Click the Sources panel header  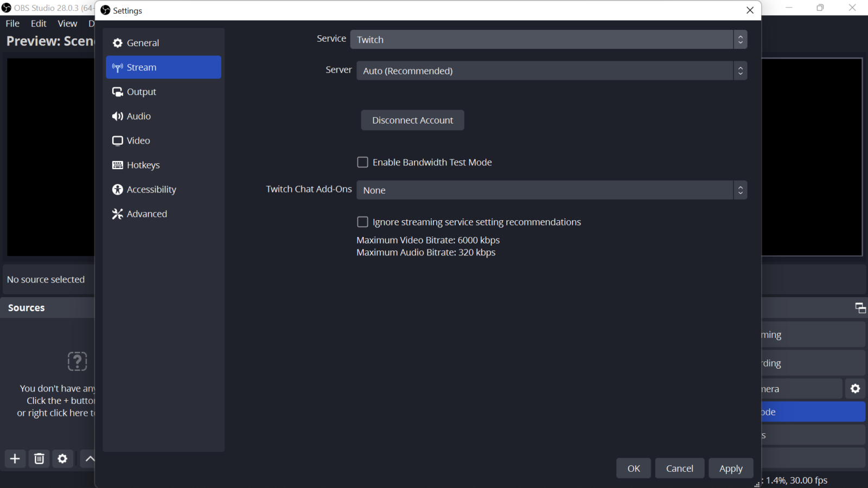pyautogui.click(x=48, y=308)
